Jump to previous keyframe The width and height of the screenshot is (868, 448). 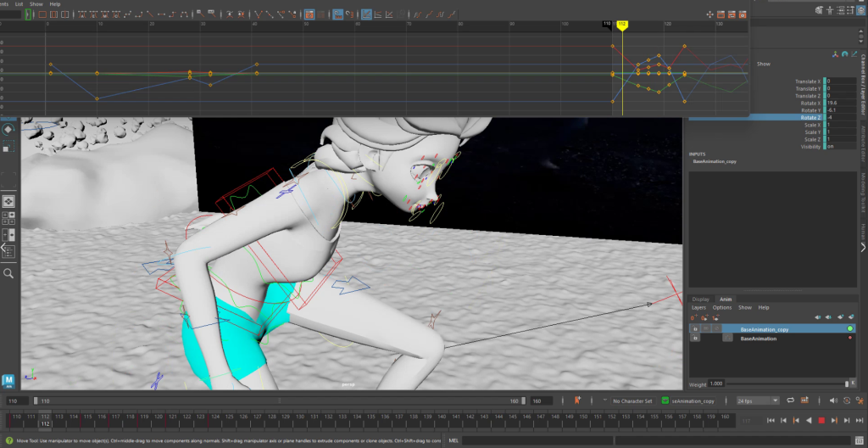[x=796, y=420]
